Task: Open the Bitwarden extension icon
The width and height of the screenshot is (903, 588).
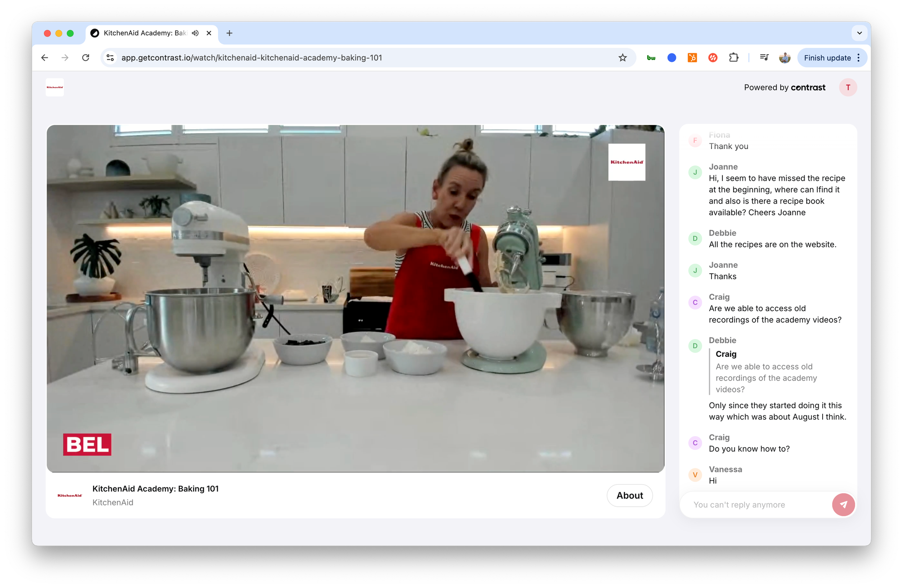Action: point(651,57)
